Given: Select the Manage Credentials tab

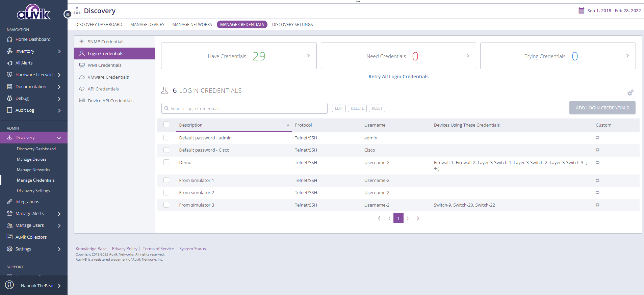Looking at the screenshot, I should 242,24.
